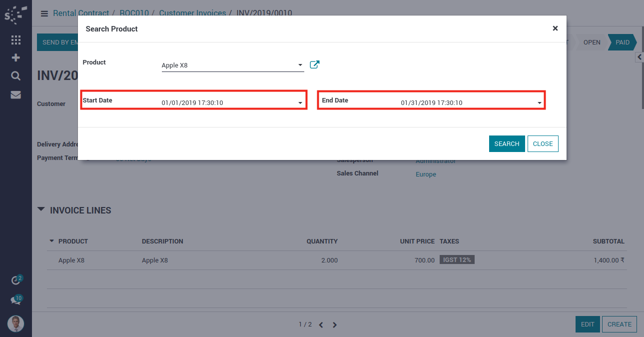This screenshot has height=337, width=644.
Task: Close the Search Product dialog with X
Action: coord(555,28)
